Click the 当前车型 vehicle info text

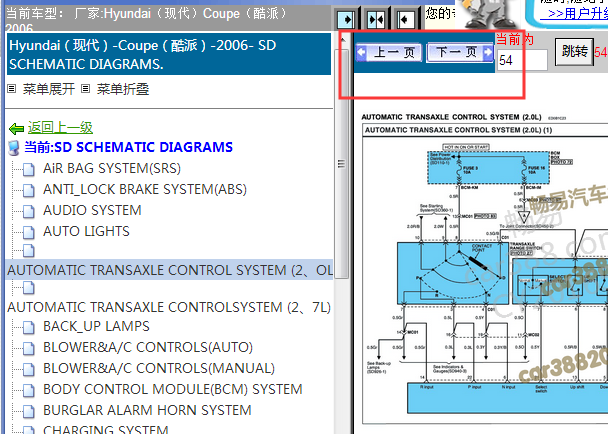147,19
